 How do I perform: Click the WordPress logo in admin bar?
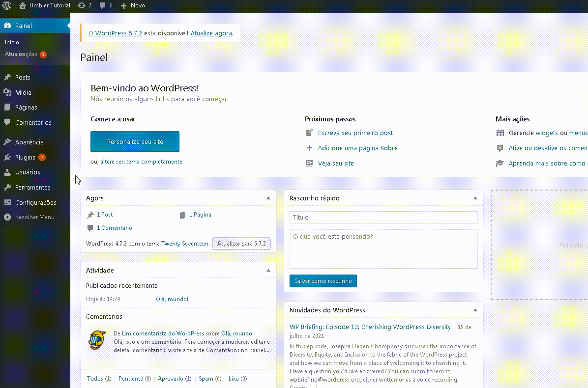[7, 5]
